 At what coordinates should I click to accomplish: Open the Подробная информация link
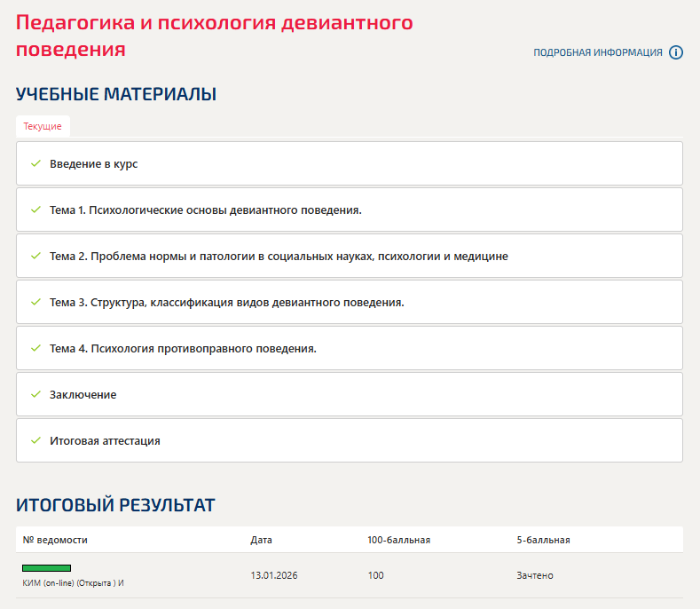click(597, 52)
